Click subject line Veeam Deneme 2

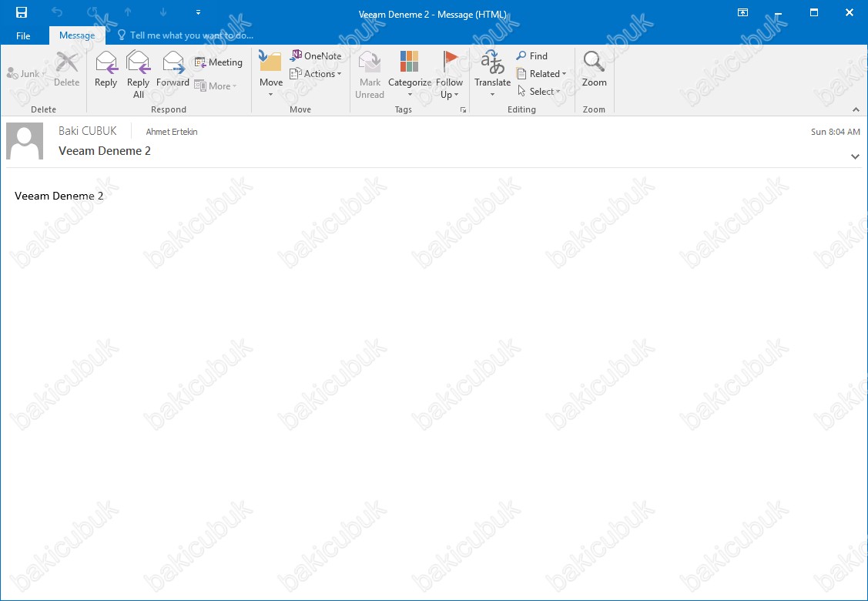click(105, 151)
